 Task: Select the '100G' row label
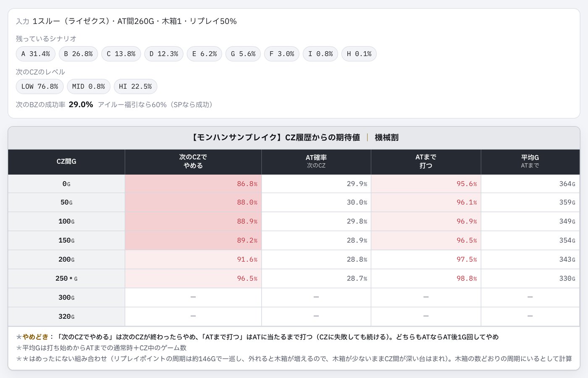point(66,222)
